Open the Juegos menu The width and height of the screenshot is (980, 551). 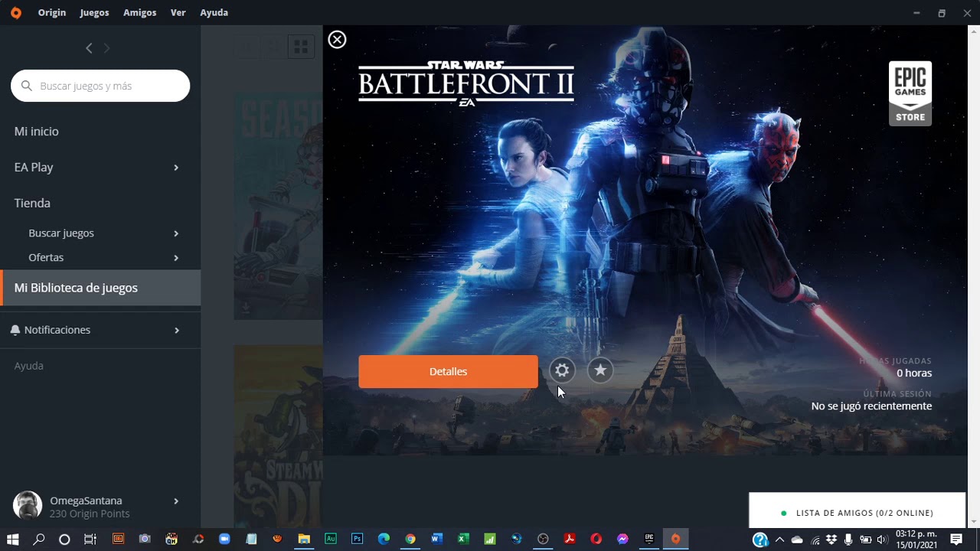95,12
